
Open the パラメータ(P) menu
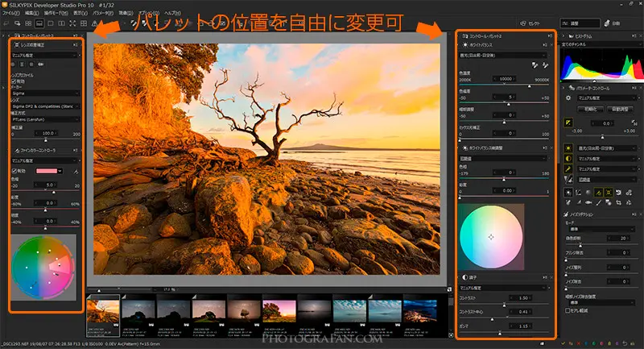(x=103, y=13)
